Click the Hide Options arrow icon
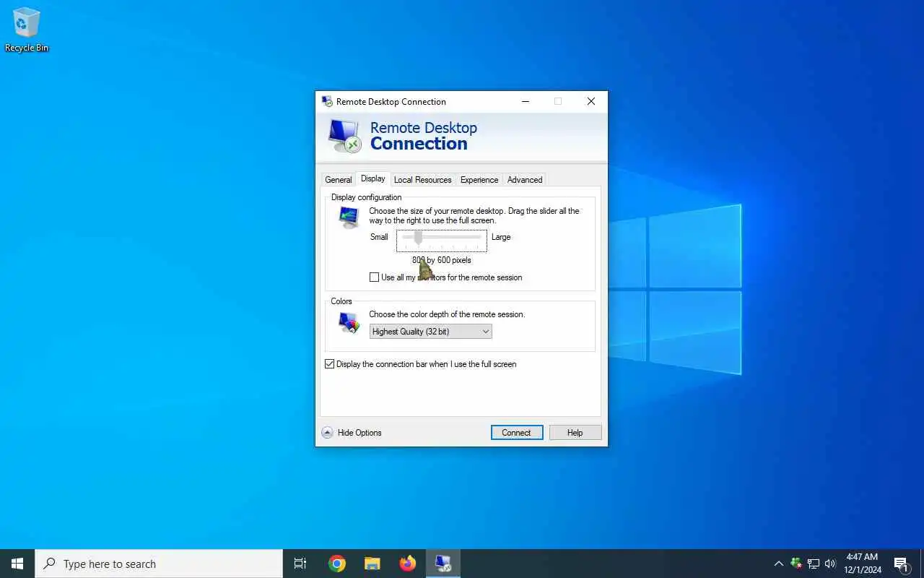Image resolution: width=924 pixels, height=578 pixels. 327,433
